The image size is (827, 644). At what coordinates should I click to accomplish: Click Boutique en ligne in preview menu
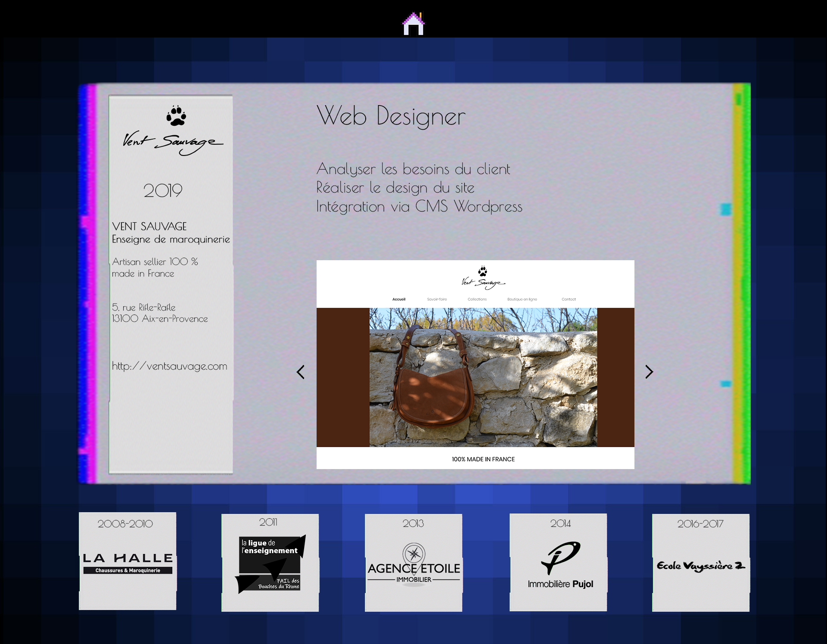[522, 299]
